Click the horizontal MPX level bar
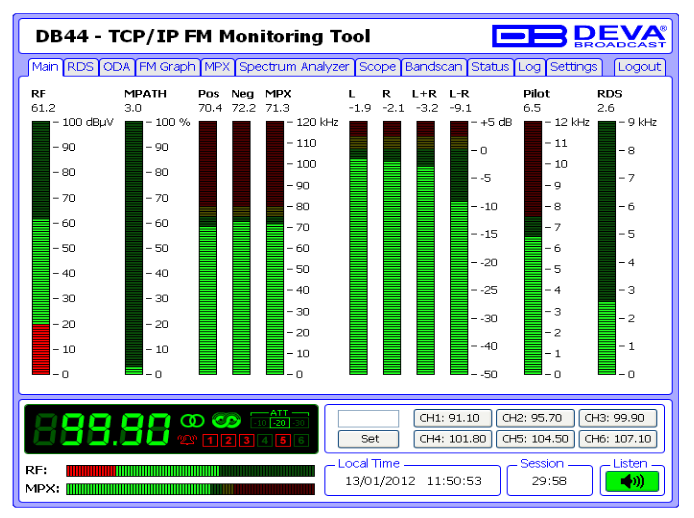The width and height of the screenshot is (694, 518). click(190, 489)
